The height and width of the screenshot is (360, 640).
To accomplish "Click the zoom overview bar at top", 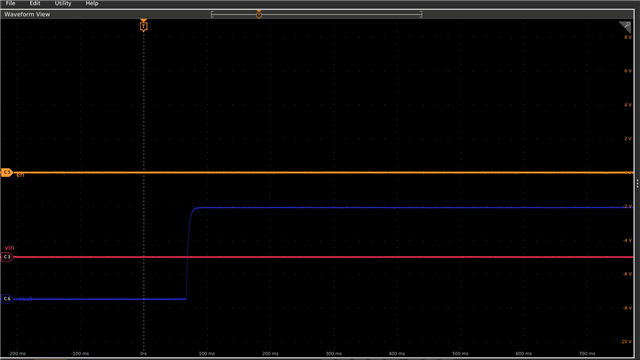I will (316, 15).
